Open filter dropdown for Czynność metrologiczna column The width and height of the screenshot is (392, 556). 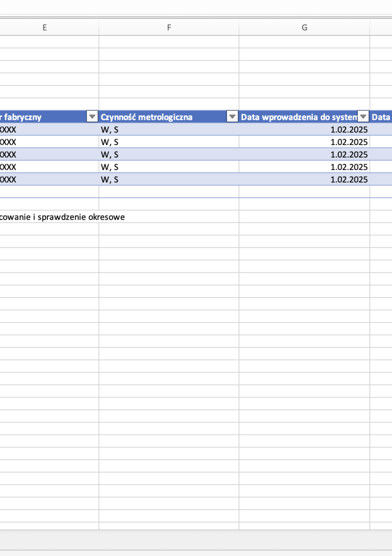232,117
